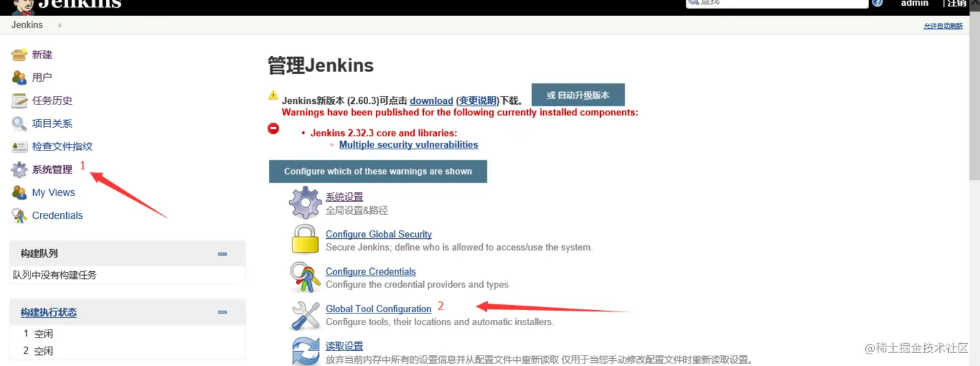Image resolution: width=980 pixels, height=366 pixels.
Task: Click the Configure Credentials keys icon
Action: pos(305,277)
